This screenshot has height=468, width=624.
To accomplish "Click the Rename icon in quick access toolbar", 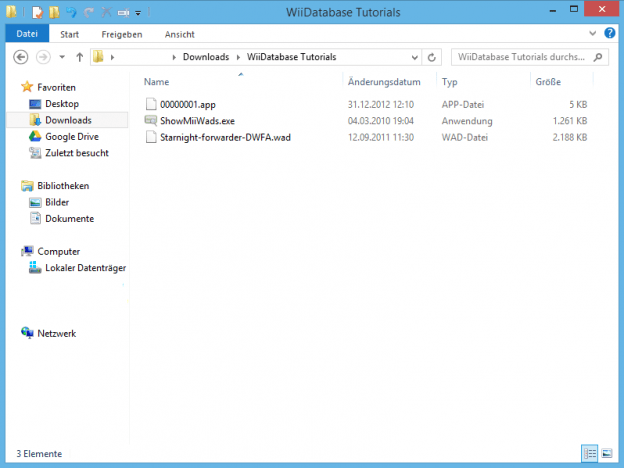I will 123,13.
